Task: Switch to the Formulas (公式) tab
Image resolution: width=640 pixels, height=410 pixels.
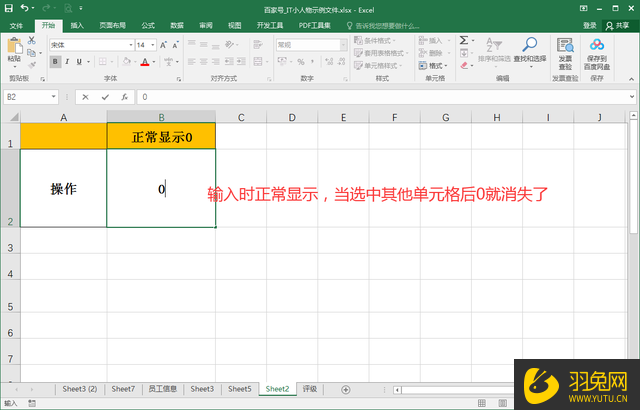Action: [x=148, y=26]
